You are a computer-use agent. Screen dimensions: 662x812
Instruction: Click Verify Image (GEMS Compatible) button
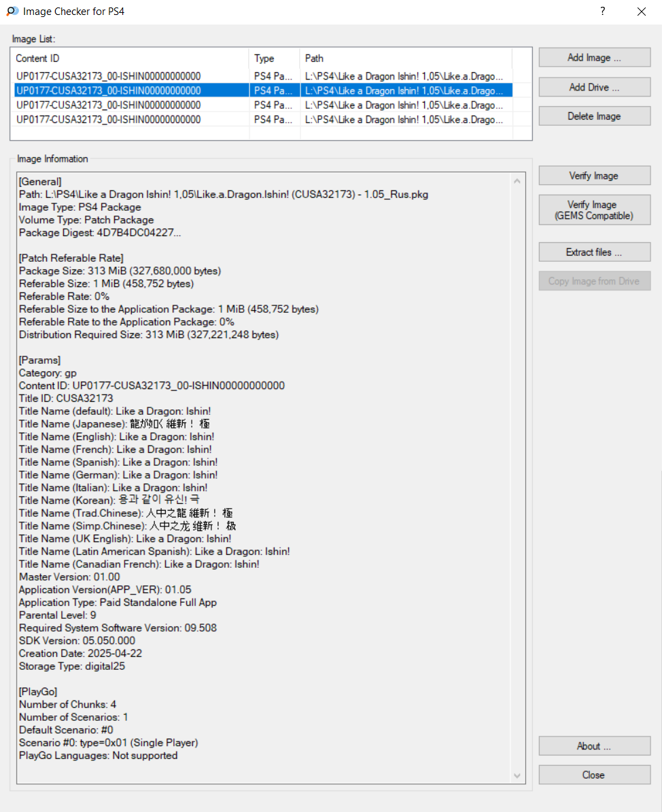pos(594,209)
